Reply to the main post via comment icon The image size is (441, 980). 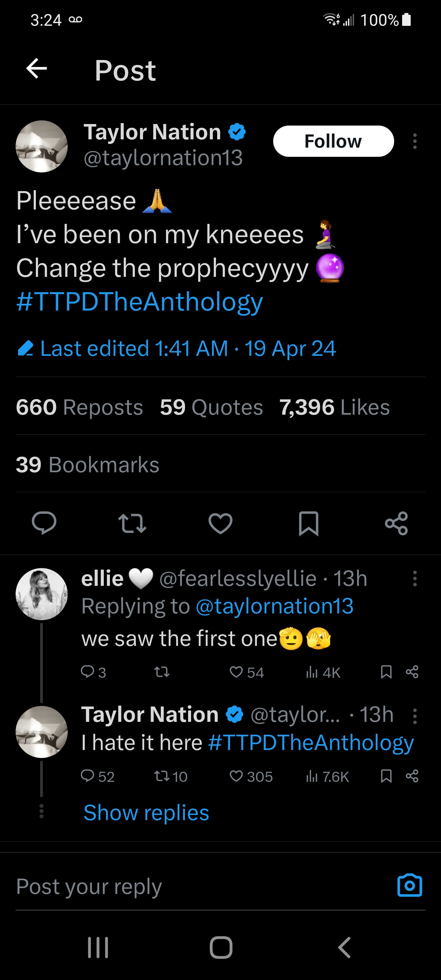(44, 523)
